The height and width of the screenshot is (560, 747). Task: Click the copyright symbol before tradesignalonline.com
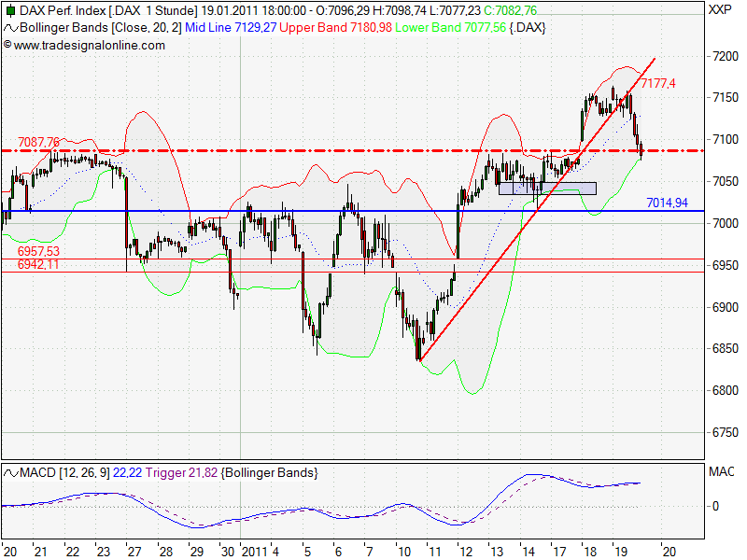tap(7, 43)
